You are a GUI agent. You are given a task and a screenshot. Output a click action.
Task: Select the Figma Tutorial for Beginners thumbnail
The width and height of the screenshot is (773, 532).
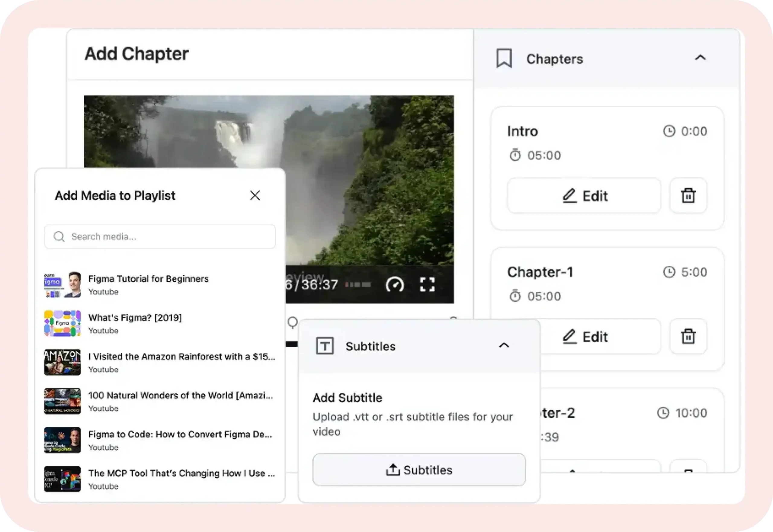pos(62,285)
